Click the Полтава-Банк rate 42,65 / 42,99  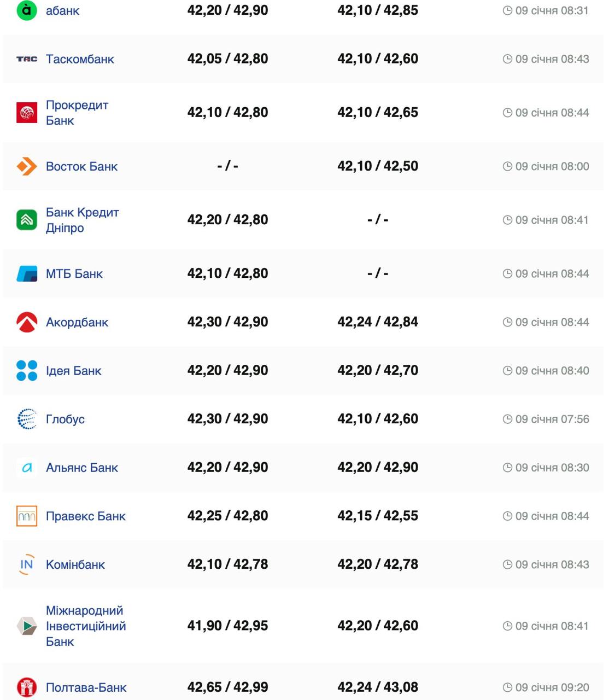pos(227,687)
